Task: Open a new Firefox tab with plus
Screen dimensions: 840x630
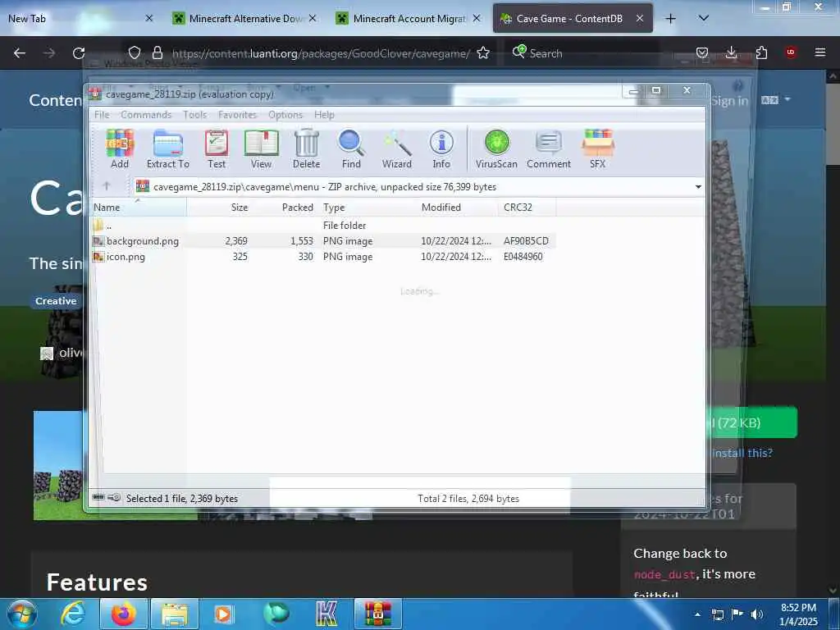Action: point(670,19)
